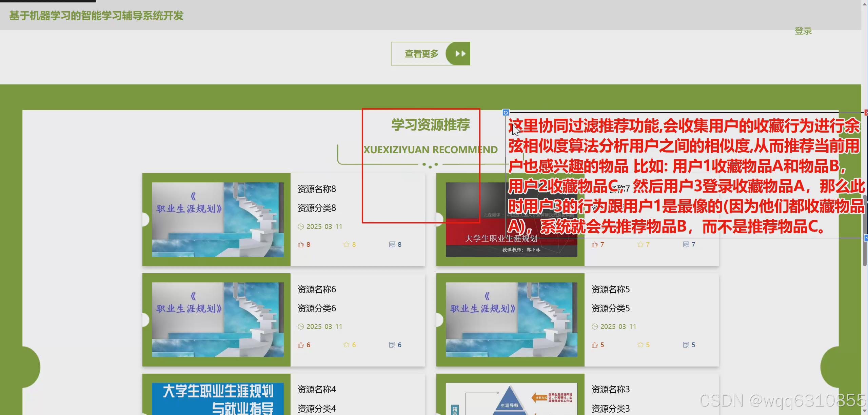
Task: Click the 登录 login link
Action: pos(803,31)
